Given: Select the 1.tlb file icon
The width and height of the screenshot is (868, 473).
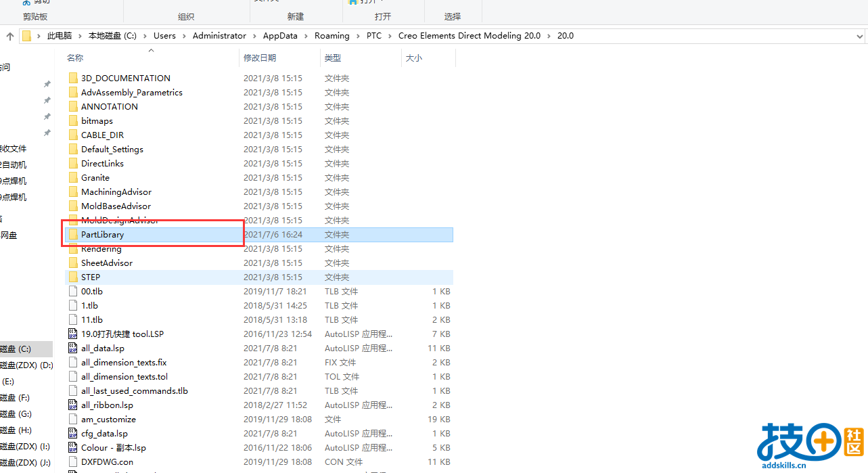Looking at the screenshot, I should 74,305.
